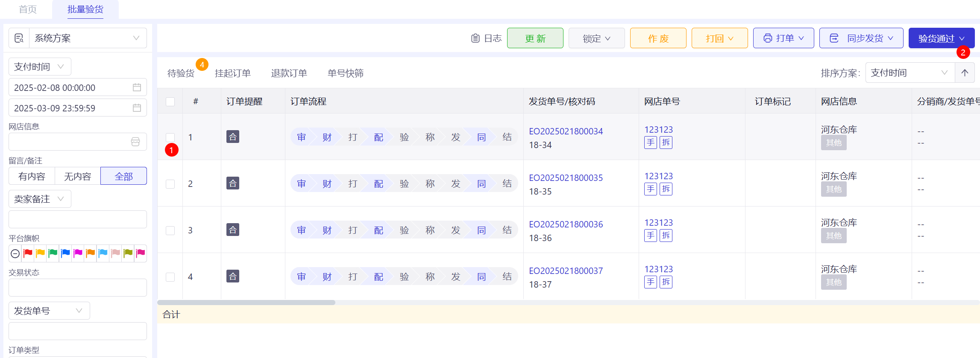Viewport: 980px width, 358px height.
Task: Click the end date calendar icon
Action: coord(137,108)
